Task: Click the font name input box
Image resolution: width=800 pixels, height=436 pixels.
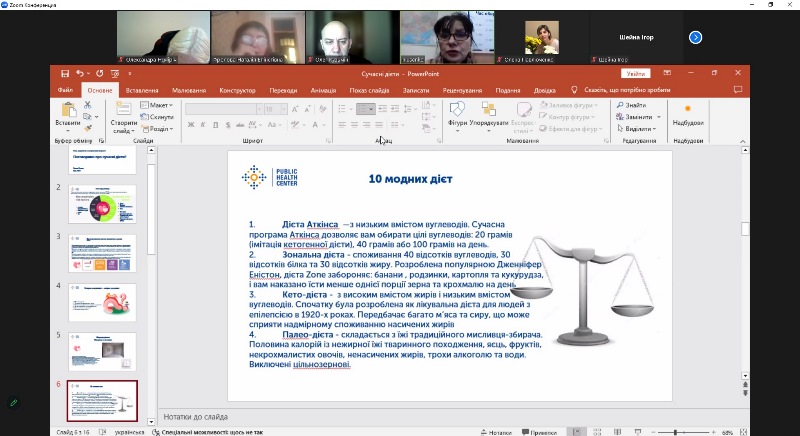Action: [x=220, y=109]
